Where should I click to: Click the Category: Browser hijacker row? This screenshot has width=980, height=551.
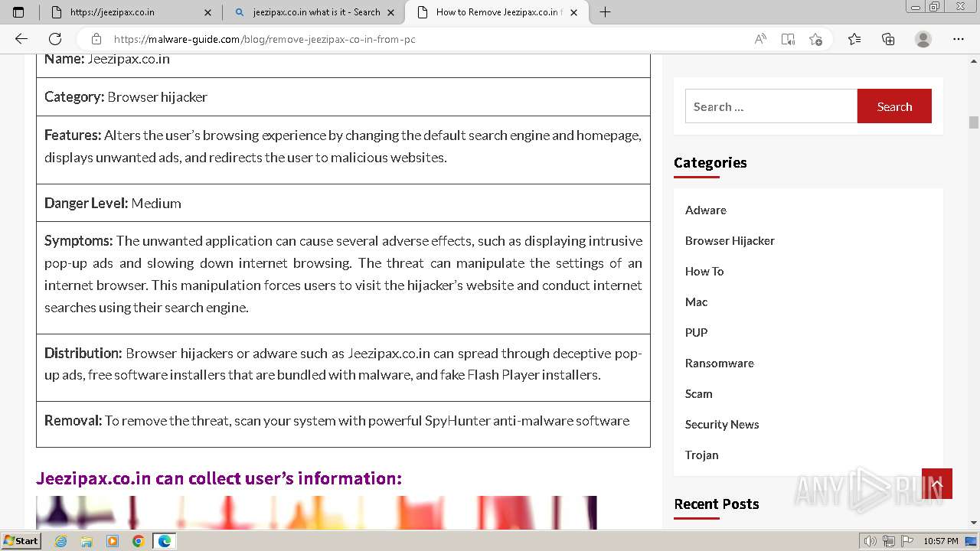click(343, 96)
